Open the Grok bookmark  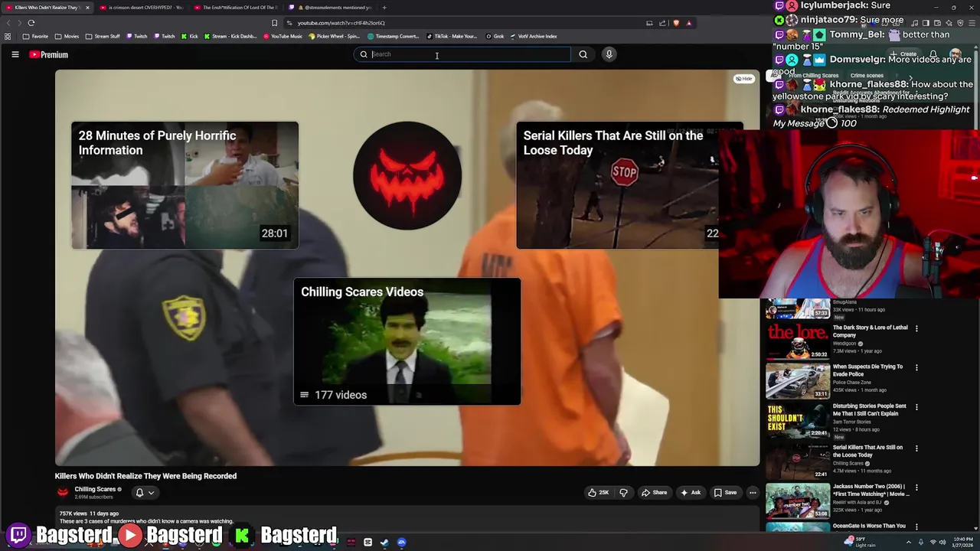[x=495, y=36]
